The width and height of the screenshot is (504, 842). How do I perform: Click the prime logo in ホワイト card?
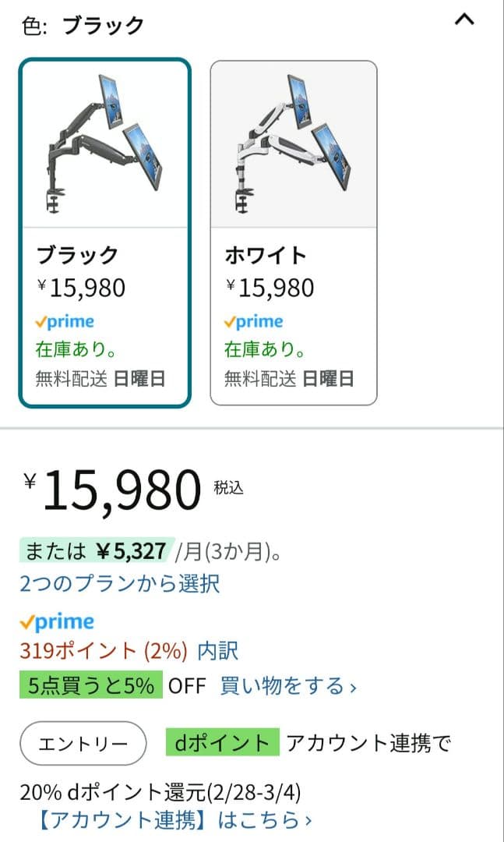pos(253,322)
